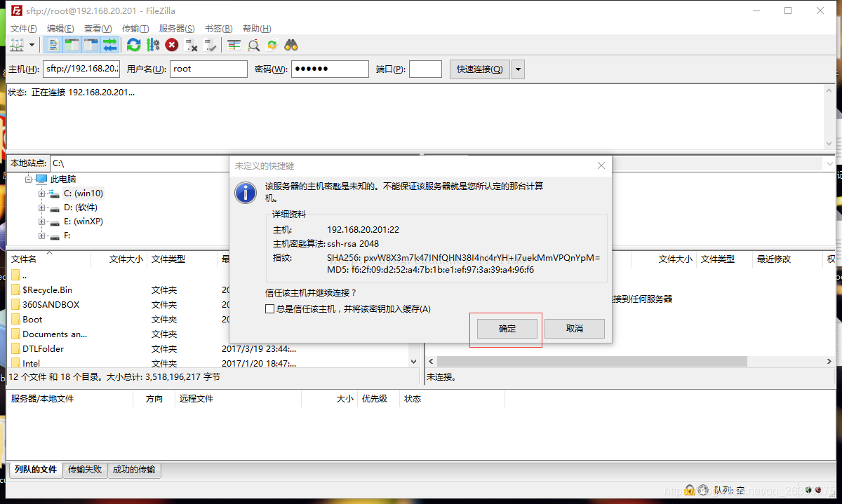Select the DTLFolder folder

pos(43,348)
